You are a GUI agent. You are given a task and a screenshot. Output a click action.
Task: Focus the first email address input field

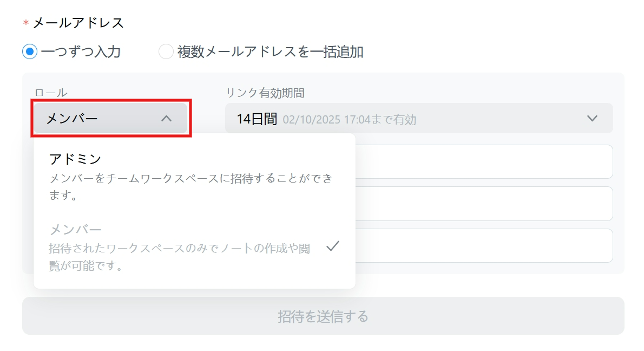point(484,161)
